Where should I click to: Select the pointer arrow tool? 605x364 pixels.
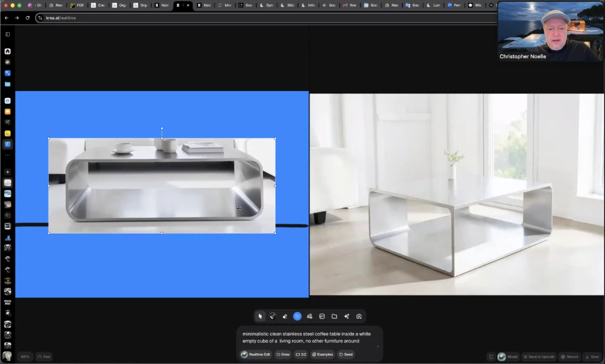(x=261, y=316)
